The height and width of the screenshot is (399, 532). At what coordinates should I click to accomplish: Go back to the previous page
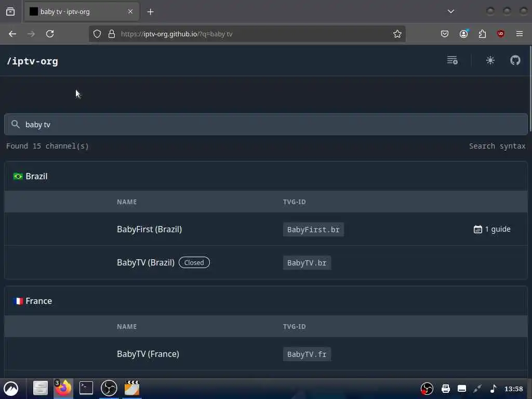(12, 34)
